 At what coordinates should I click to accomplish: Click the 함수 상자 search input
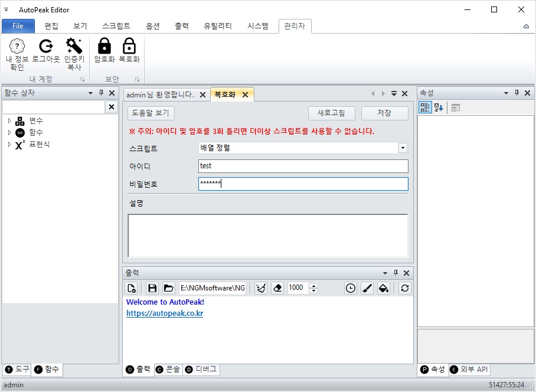pyautogui.click(x=54, y=107)
